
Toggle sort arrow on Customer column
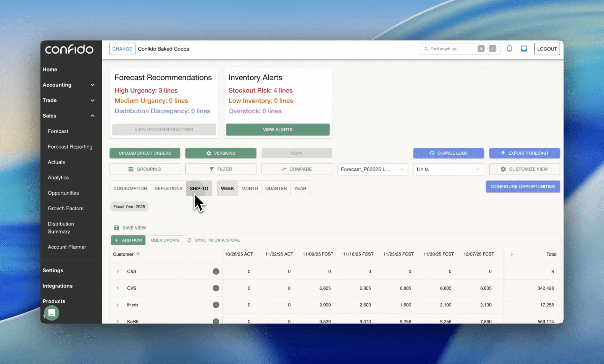pyautogui.click(x=138, y=254)
